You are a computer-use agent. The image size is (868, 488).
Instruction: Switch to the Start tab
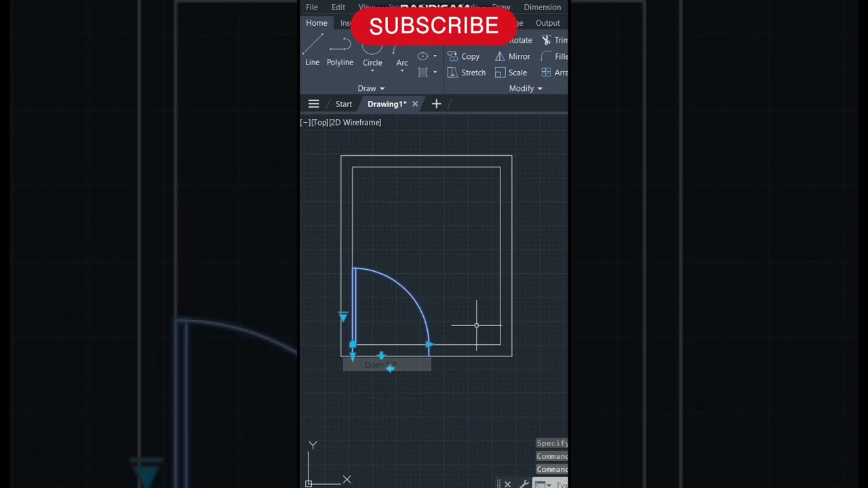[x=344, y=104]
